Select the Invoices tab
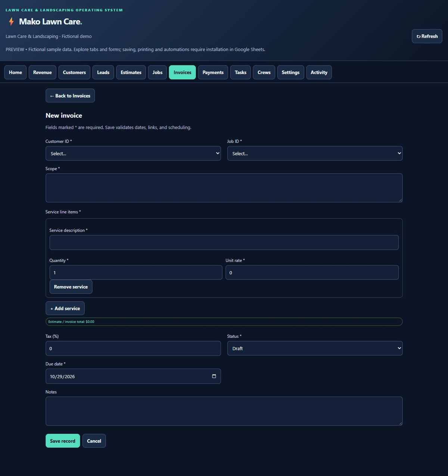448x476 pixels. 182,72
